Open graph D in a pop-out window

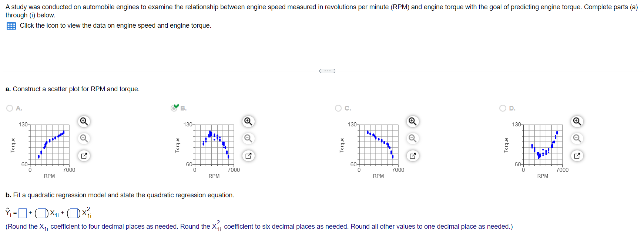pyautogui.click(x=577, y=156)
